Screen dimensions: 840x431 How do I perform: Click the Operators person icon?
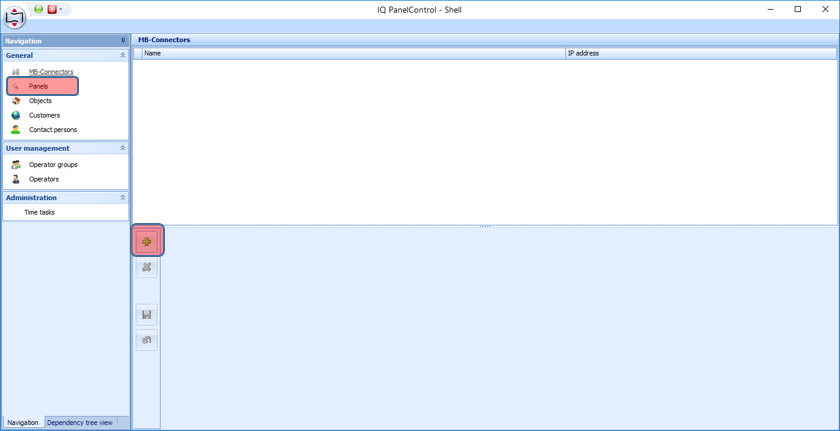[16, 179]
